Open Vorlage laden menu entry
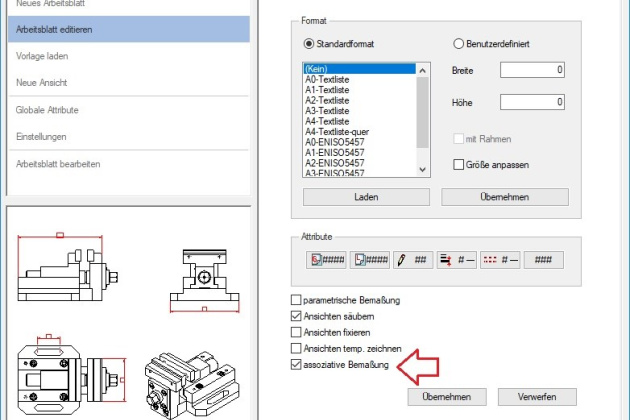 coord(42,55)
